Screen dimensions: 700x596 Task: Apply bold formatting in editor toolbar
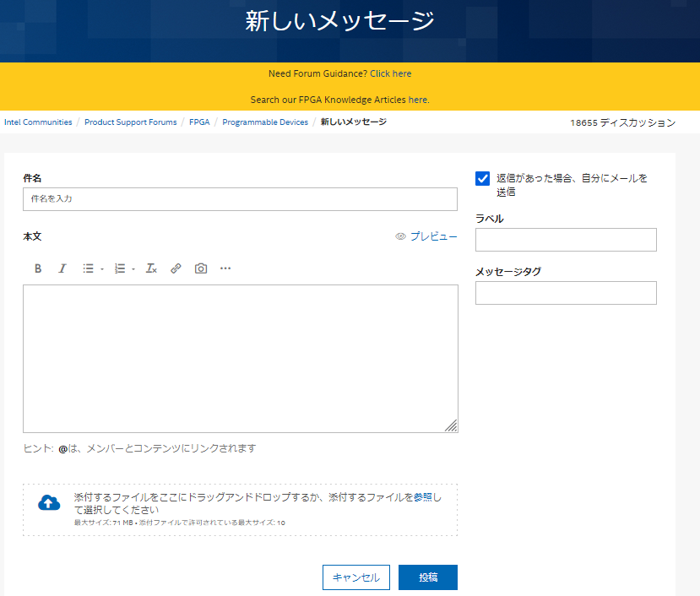pos(38,268)
